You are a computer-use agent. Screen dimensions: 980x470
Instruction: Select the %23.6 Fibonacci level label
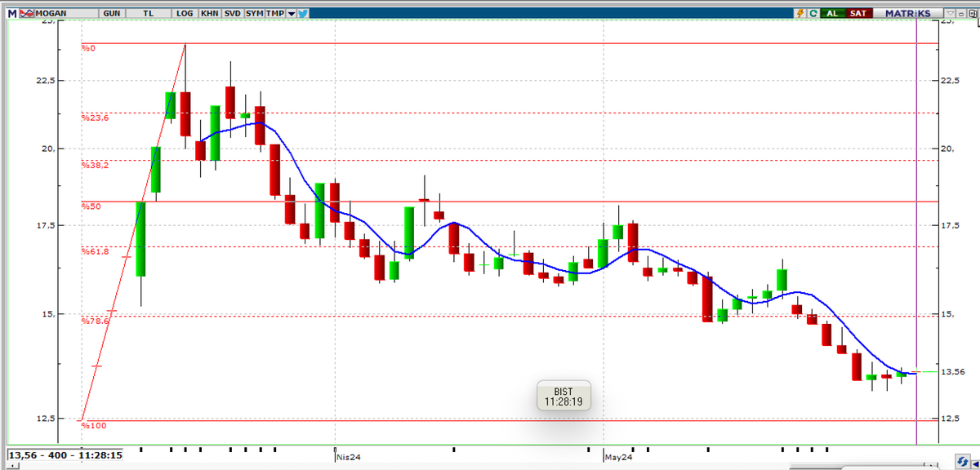coord(96,118)
